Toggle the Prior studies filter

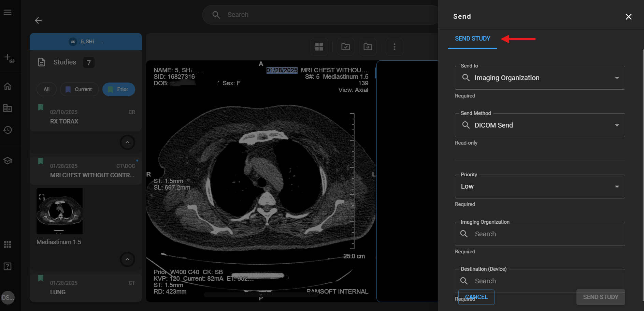(118, 89)
